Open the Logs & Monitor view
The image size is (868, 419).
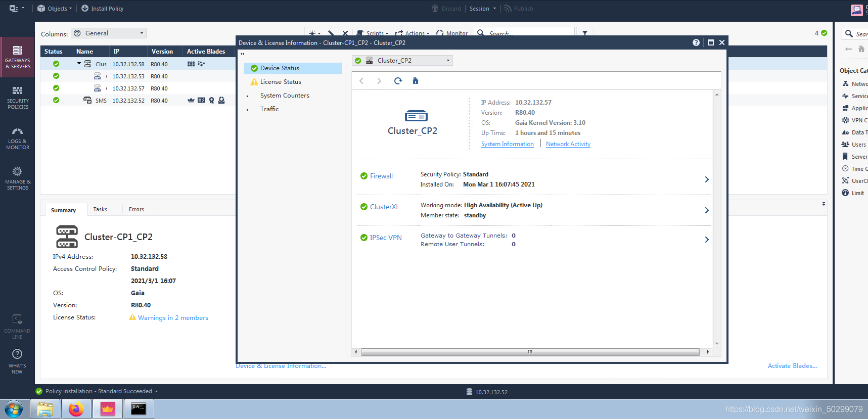(x=18, y=138)
